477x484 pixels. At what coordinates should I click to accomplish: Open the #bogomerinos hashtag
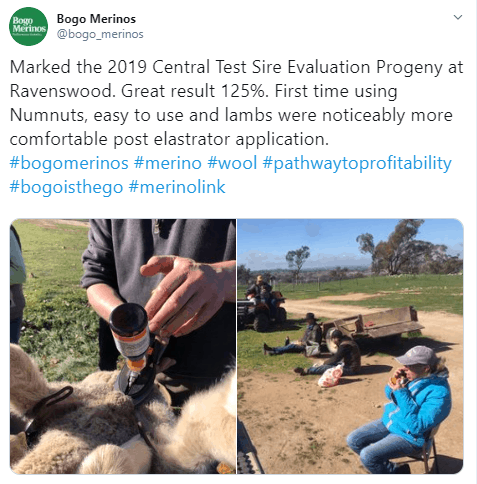tap(69, 163)
